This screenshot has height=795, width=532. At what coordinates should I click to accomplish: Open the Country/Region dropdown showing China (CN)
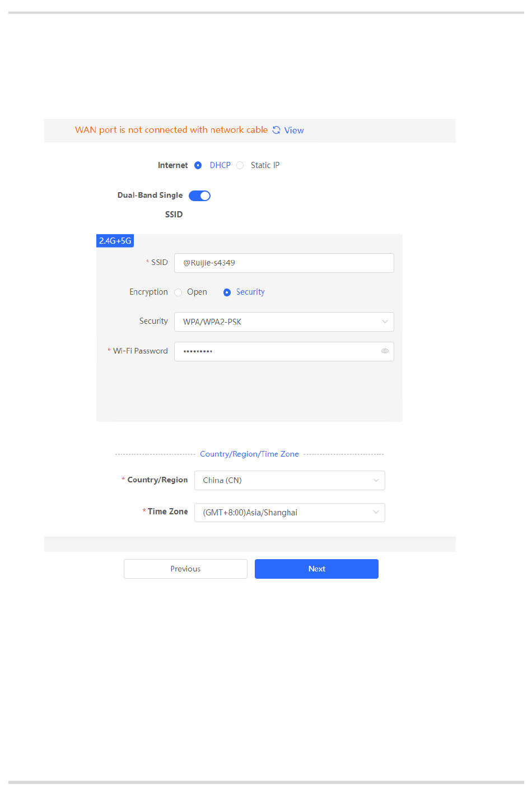tap(290, 481)
